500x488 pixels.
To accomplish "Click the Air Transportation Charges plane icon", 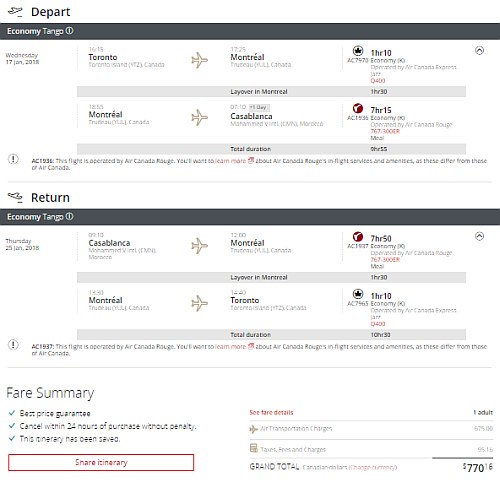I will [253, 429].
